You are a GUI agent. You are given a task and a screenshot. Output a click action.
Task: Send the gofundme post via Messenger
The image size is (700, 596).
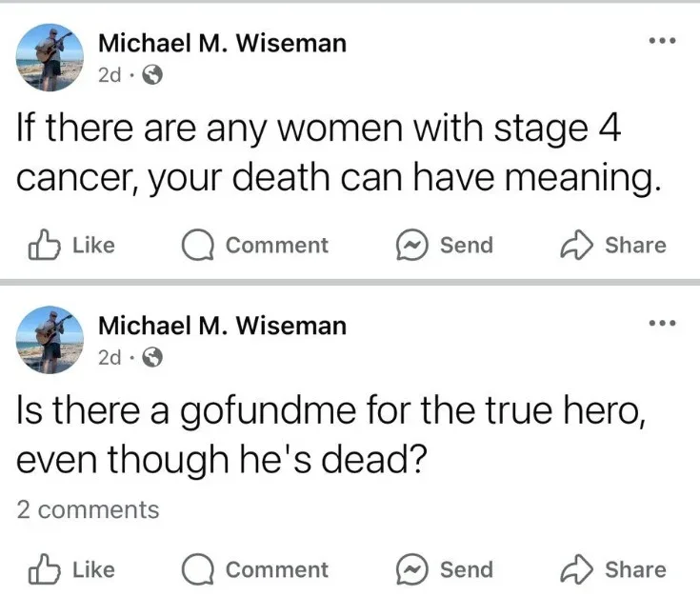[x=445, y=570]
